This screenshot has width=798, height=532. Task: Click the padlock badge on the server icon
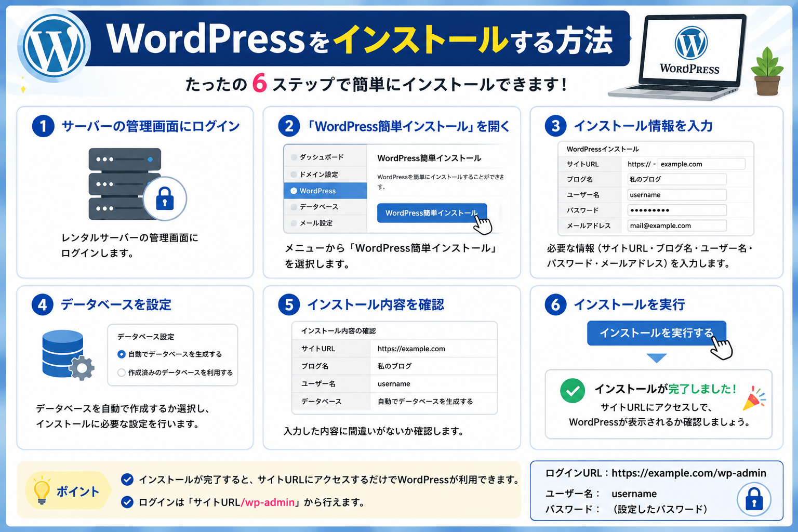[165, 198]
